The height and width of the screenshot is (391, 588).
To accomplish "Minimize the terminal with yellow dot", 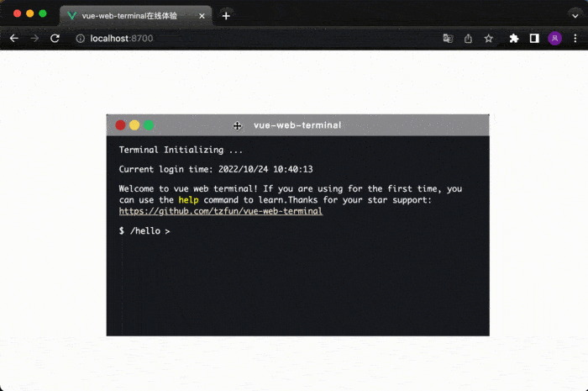I will (x=134, y=125).
